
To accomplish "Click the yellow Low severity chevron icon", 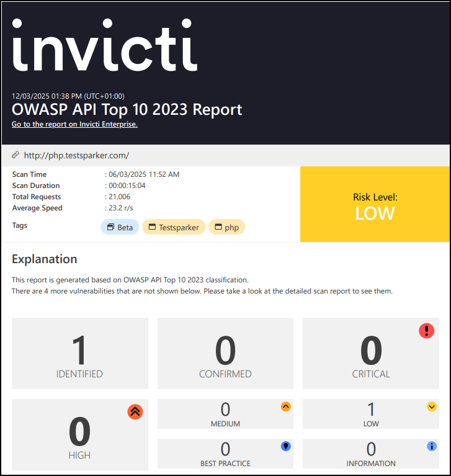I will (x=432, y=406).
